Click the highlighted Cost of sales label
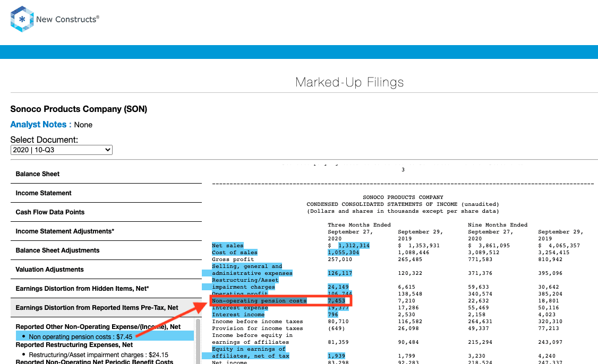 pos(235,253)
